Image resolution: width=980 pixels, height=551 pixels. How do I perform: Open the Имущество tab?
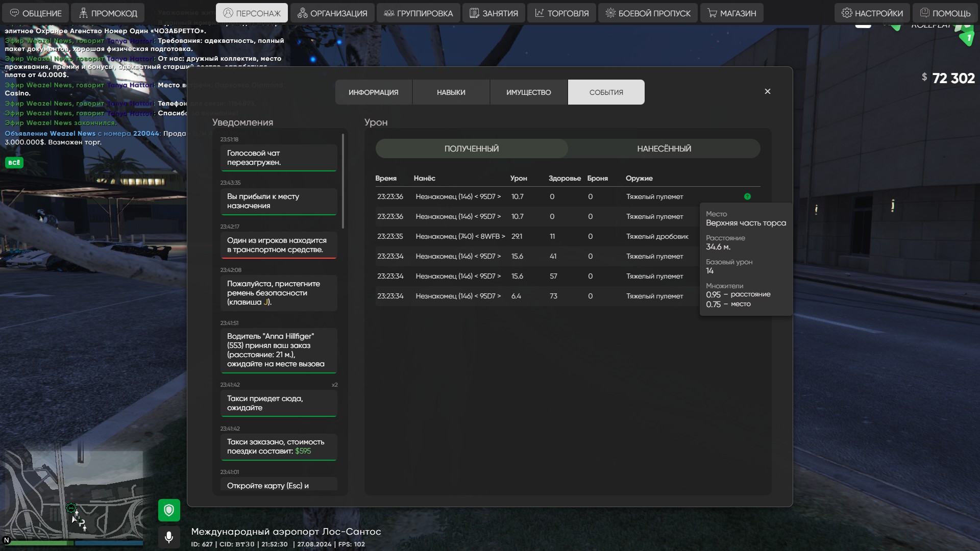[x=528, y=92]
